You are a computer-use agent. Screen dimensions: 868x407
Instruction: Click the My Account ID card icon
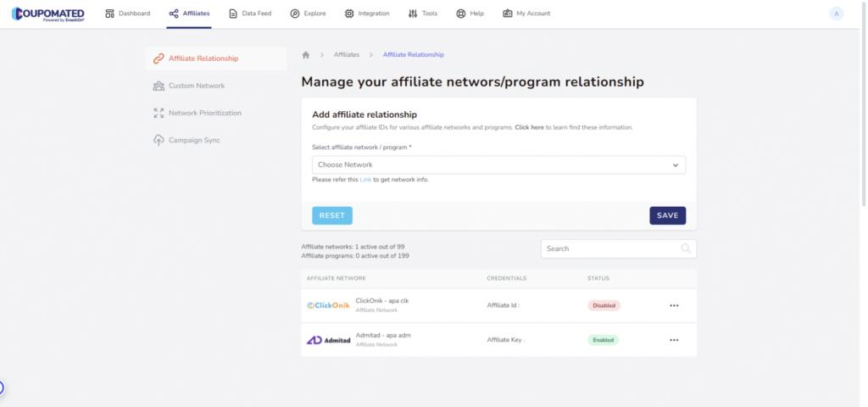(x=508, y=14)
